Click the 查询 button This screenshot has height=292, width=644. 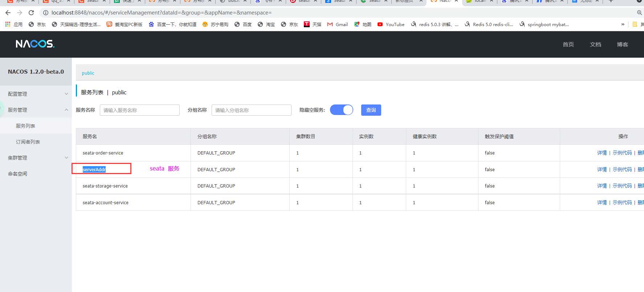(371, 110)
